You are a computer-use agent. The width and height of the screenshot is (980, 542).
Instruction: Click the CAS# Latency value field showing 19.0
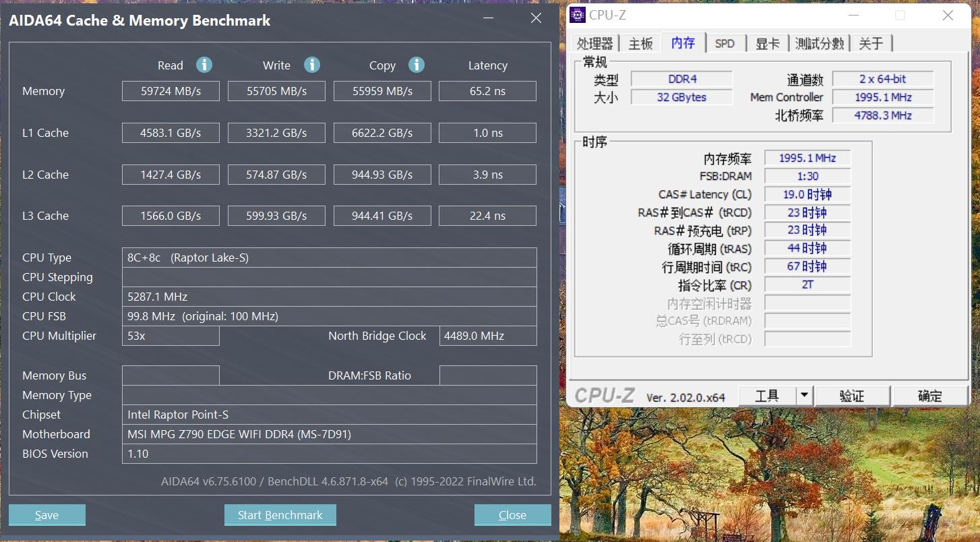pos(807,193)
